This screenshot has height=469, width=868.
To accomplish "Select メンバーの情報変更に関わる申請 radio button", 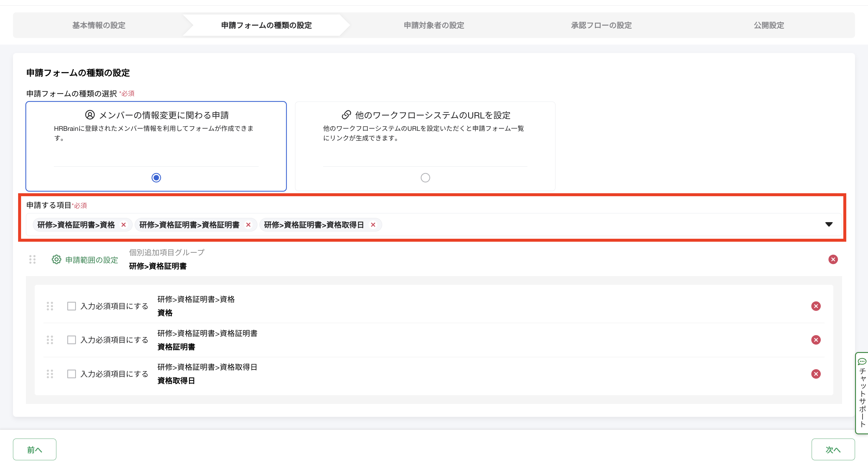I will tap(156, 178).
